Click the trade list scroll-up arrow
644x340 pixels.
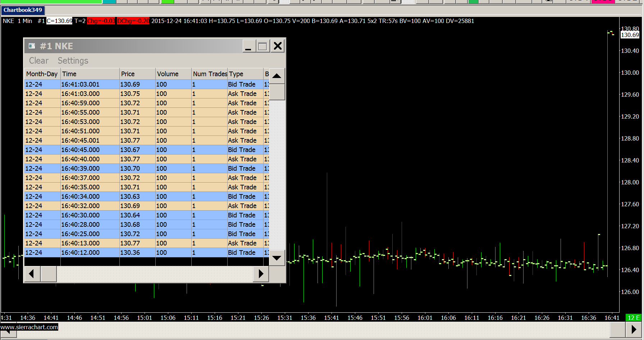click(277, 76)
